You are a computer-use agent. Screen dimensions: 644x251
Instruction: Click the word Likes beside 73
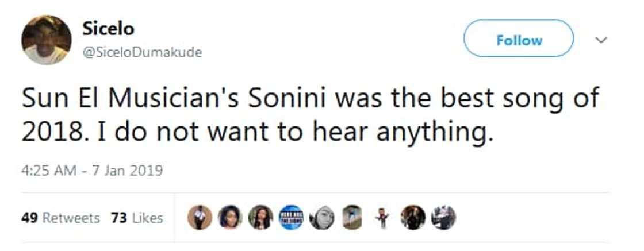click(147, 218)
